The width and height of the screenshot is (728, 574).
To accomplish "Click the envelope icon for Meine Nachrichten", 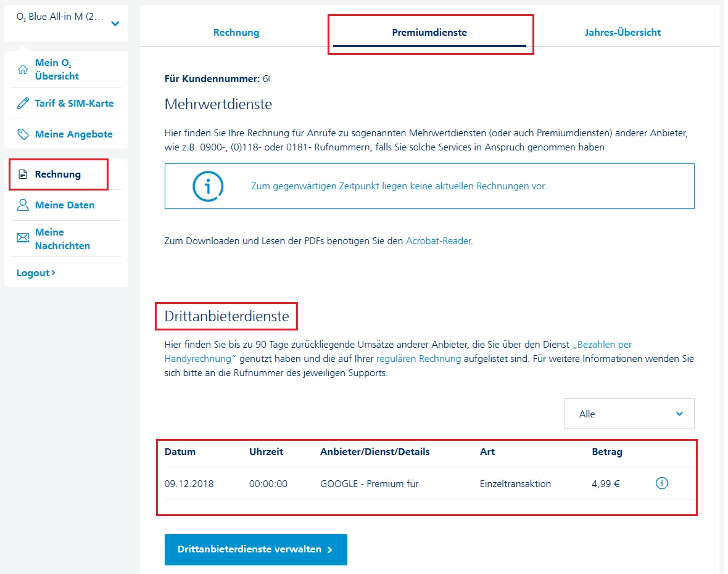I will click(23, 238).
